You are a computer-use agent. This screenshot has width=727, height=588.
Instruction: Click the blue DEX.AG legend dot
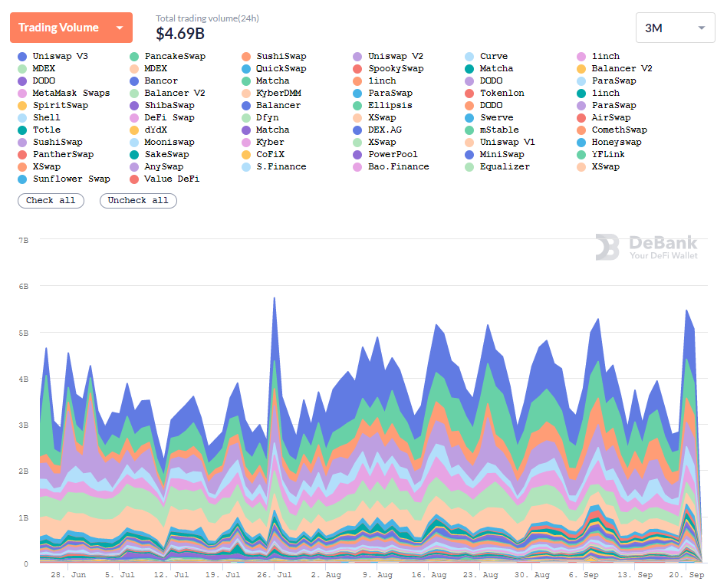click(x=357, y=130)
